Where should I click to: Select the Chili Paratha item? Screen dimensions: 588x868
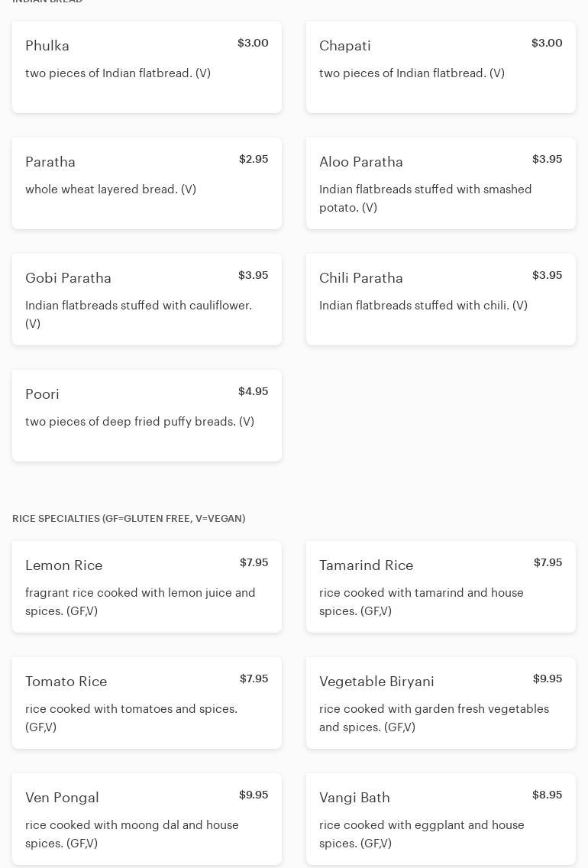click(441, 300)
